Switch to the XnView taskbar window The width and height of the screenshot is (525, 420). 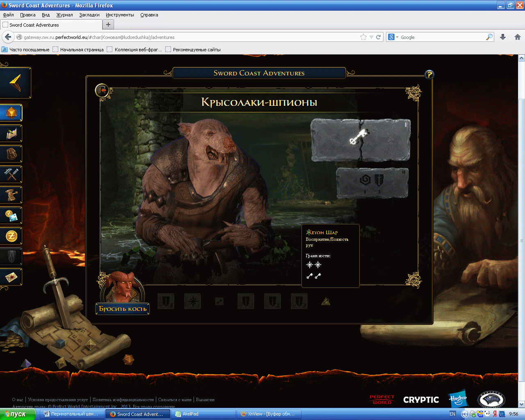tap(269, 414)
